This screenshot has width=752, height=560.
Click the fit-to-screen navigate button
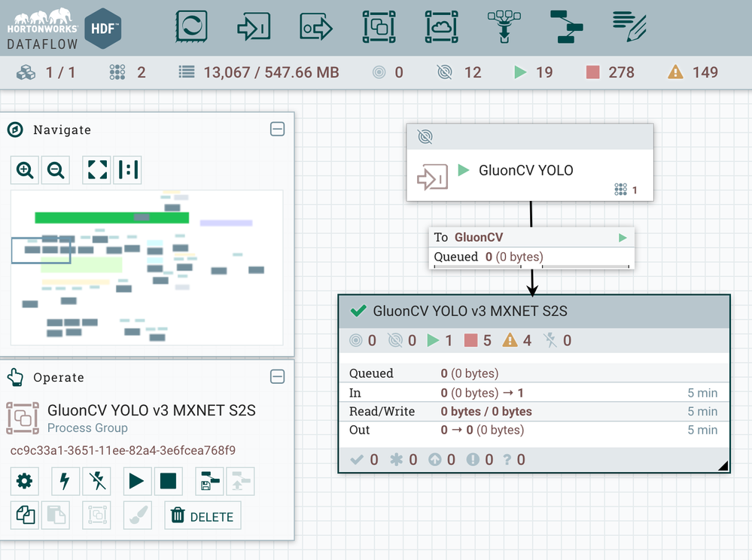(97, 169)
